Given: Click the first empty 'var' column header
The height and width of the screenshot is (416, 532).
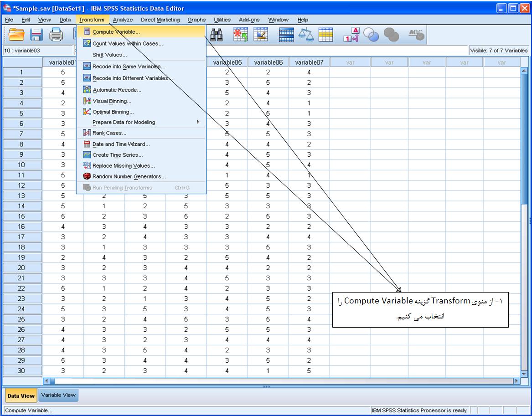Looking at the screenshot, I should (x=350, y=62).
